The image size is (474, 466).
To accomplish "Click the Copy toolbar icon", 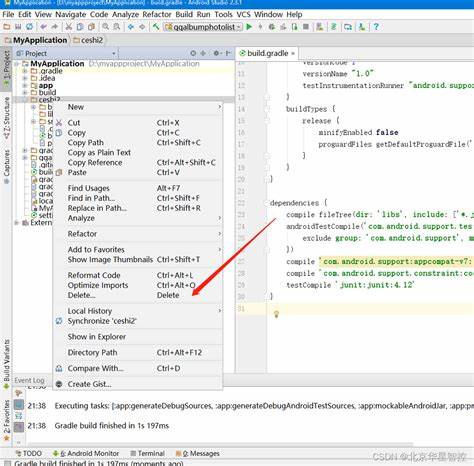I will (x=80, y=27).
